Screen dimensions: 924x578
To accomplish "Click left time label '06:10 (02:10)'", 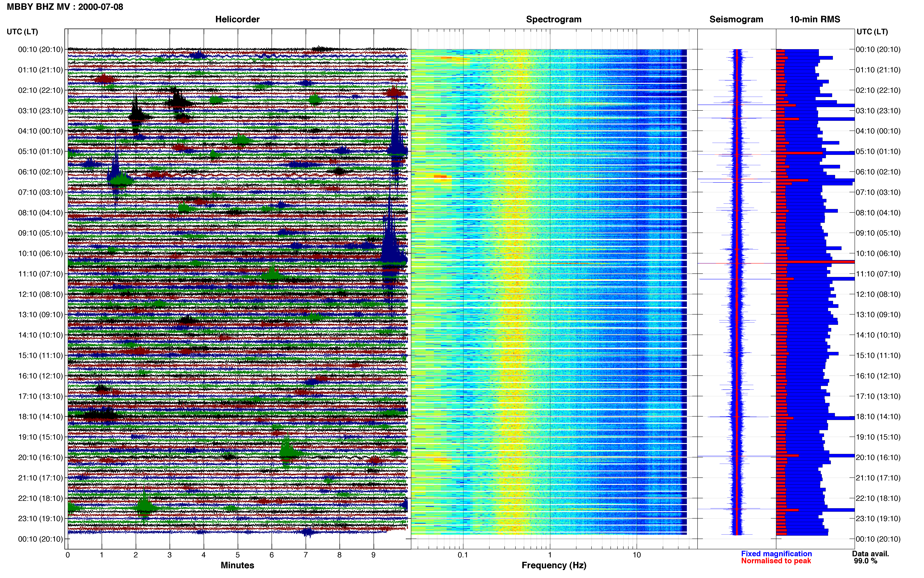I will pyautogui.click(x=41, y=172).
